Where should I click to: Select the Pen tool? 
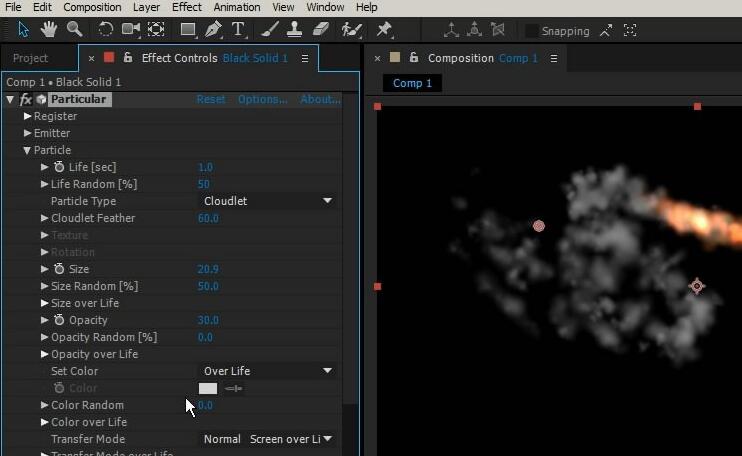214,30
